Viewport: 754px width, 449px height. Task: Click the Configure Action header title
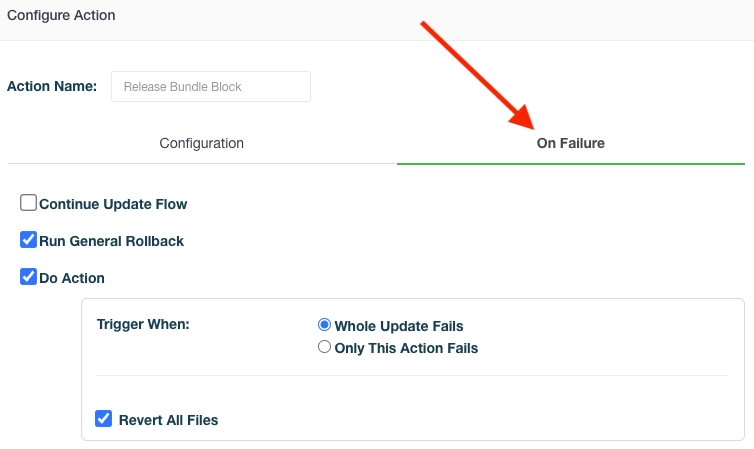click(61, 16)
